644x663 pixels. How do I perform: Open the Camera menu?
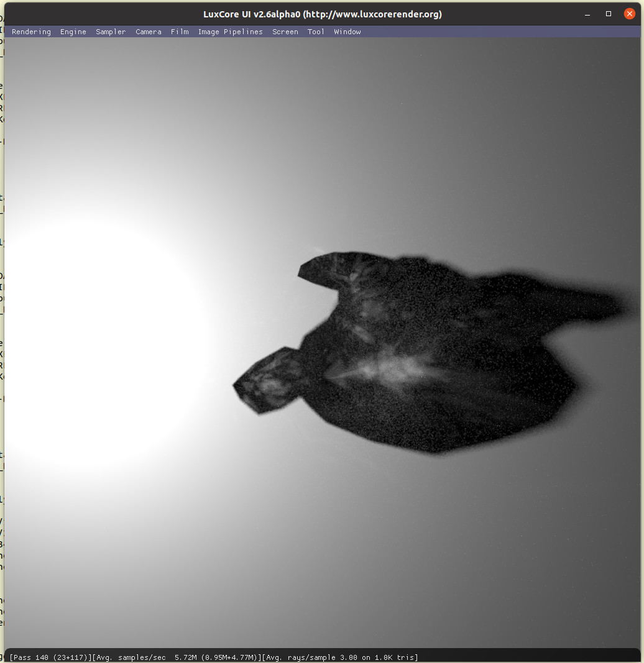tap(149, 32)
